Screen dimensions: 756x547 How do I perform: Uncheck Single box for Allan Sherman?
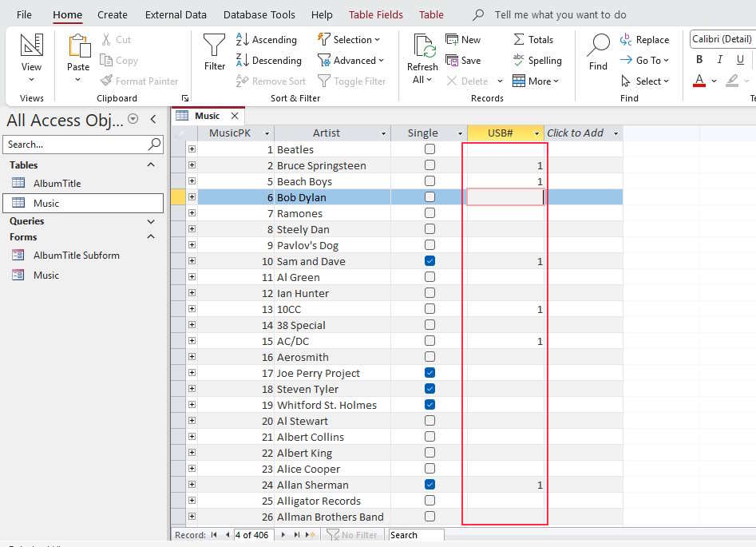(x=429, y=484)
